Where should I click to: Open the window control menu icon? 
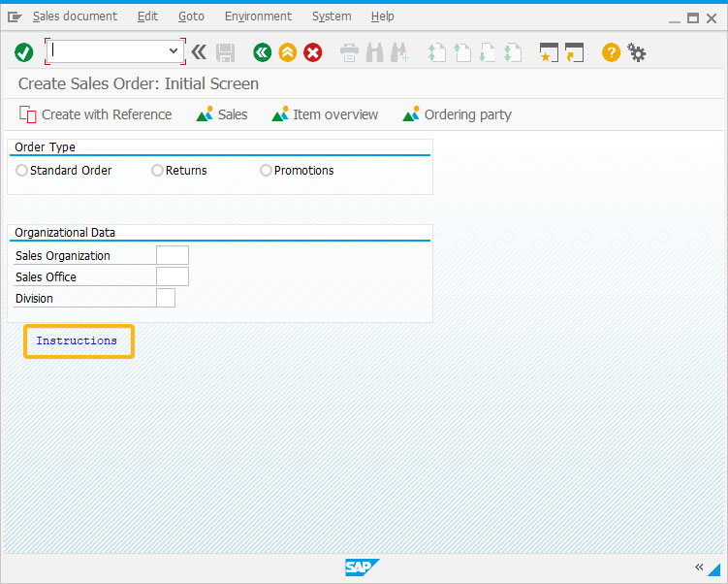[x=15, y=17]
